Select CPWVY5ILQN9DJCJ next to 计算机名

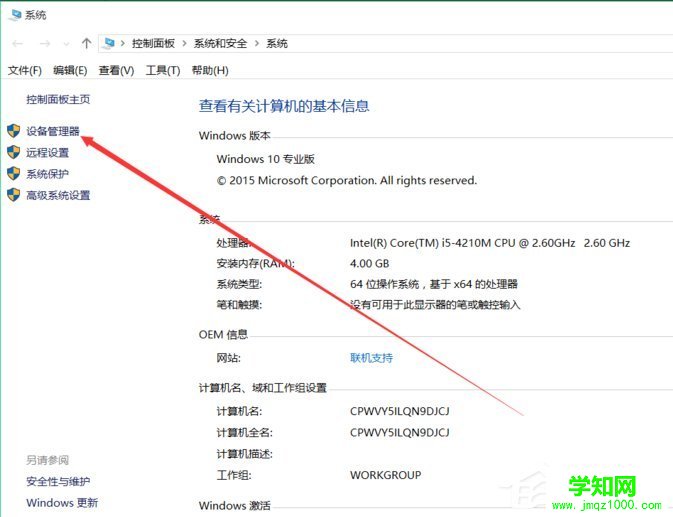pos(400,411)
